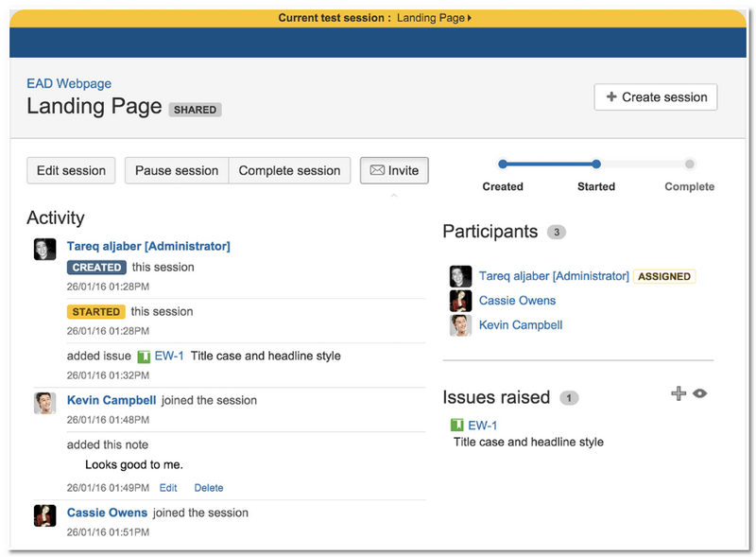This screenshot has height=557, width=756.
Task: Open the EW-1 link in Issues raised
Action: (x=483, y=426)
